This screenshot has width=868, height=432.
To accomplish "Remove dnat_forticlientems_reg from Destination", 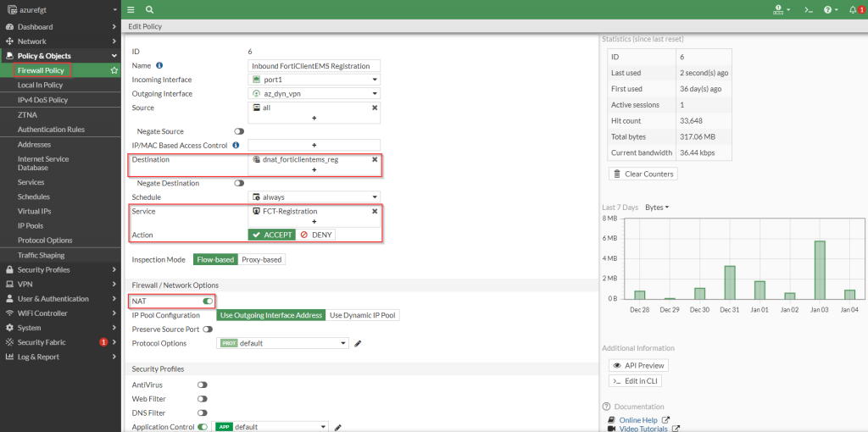I will 375,159.
